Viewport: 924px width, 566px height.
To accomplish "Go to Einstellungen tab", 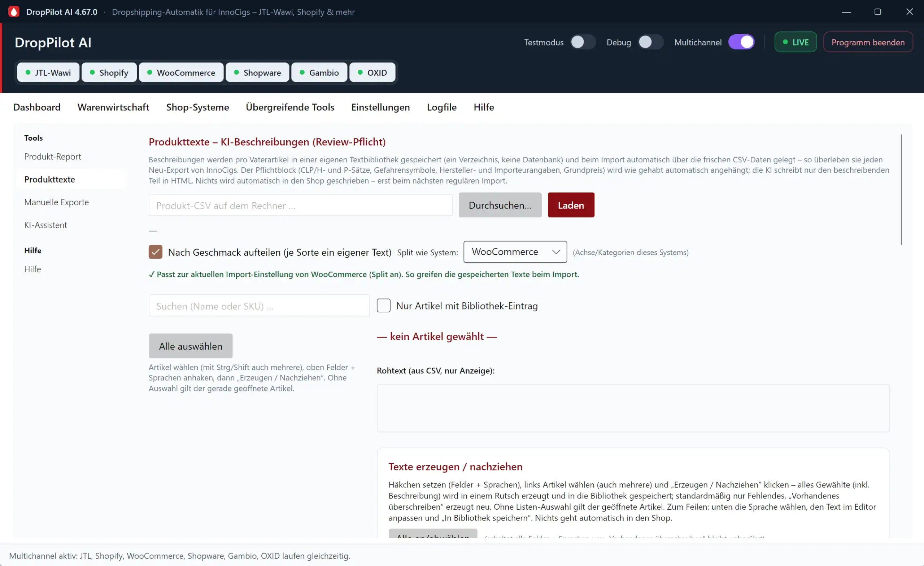I will tap(380, 107).
